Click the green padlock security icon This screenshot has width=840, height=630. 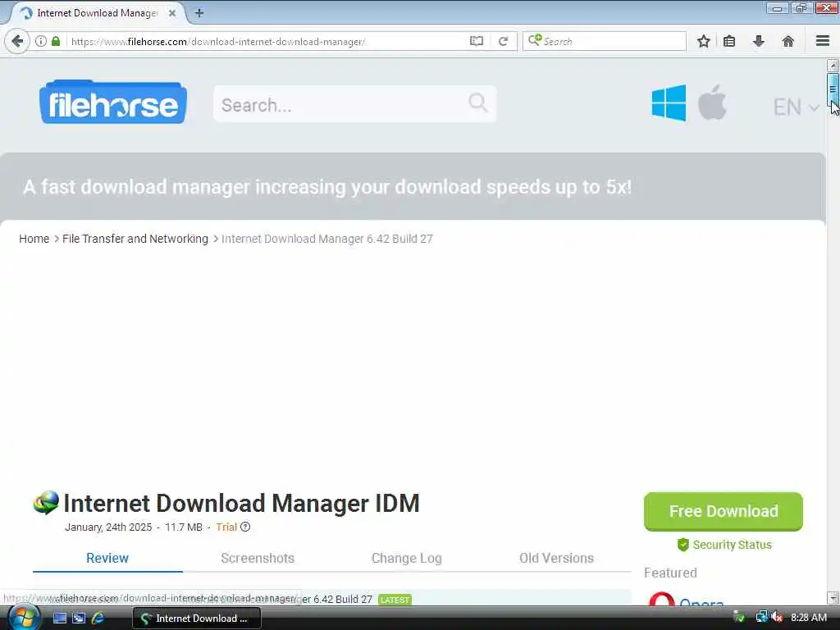[56, 41]
